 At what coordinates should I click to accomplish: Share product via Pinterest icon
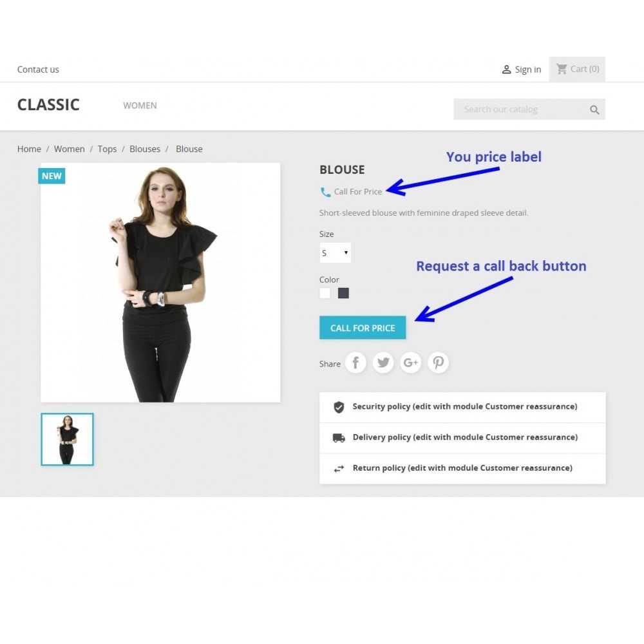click(438, 363)
